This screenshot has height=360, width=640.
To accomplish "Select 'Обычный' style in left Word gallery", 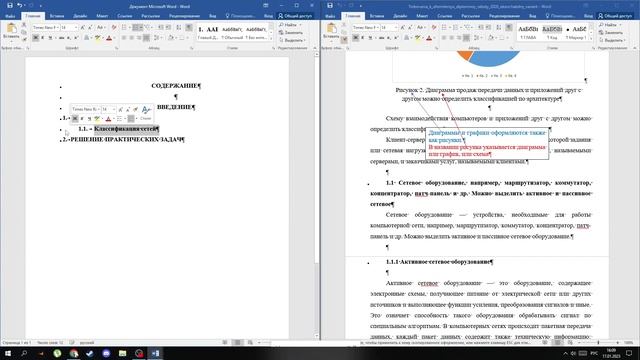I will point(232,33).
